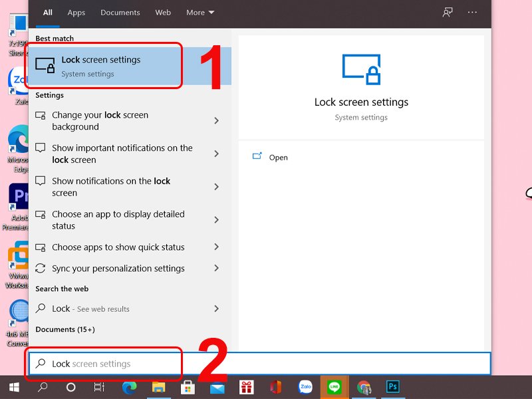The height and width of the screenshot is (399, 532).
Task: Click Open in the preview pane
Action: coord(278,158)
